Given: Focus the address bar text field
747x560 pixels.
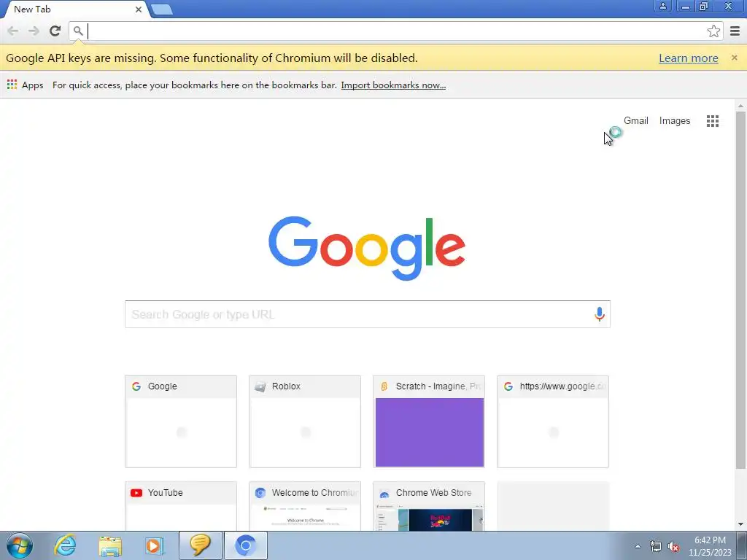Looking at the screenshot, I should click(x=395, y=31).
